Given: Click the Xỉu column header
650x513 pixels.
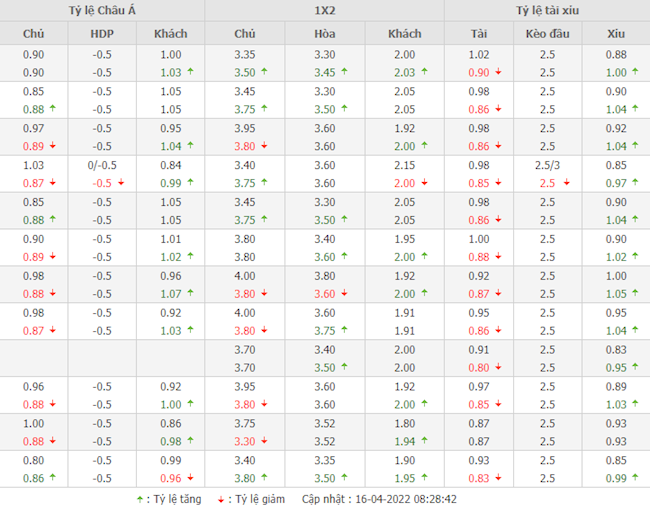Looking at the screenshot, I should point(616,34).
